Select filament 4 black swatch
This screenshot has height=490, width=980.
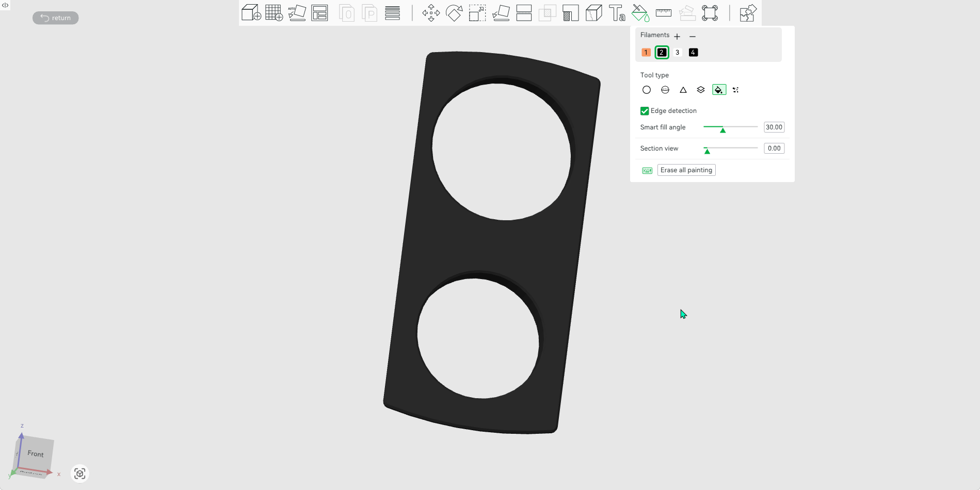694,52
